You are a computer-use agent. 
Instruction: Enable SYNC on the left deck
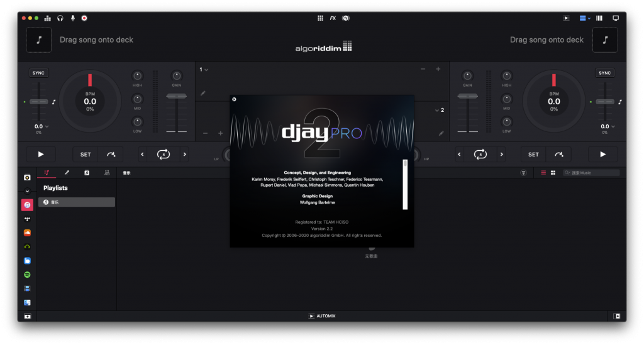pyautogui.click(x=38, y=73)
